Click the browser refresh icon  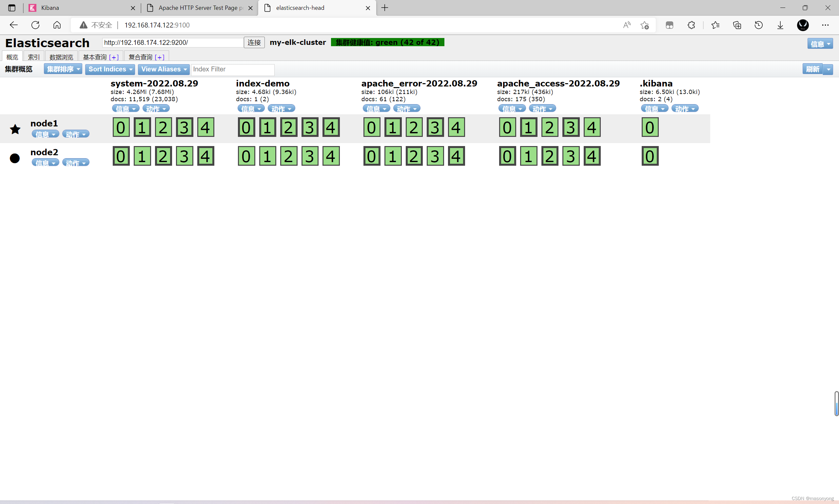(x=35, y=25)
